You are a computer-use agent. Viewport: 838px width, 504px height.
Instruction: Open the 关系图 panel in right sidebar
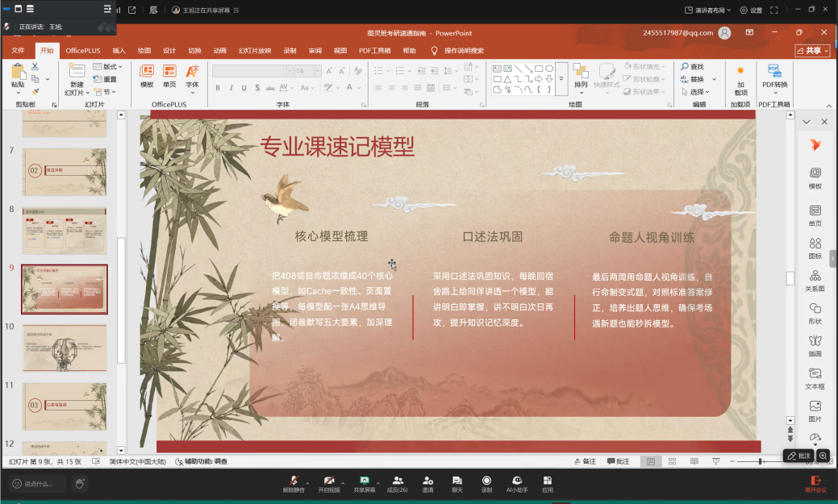815,280
